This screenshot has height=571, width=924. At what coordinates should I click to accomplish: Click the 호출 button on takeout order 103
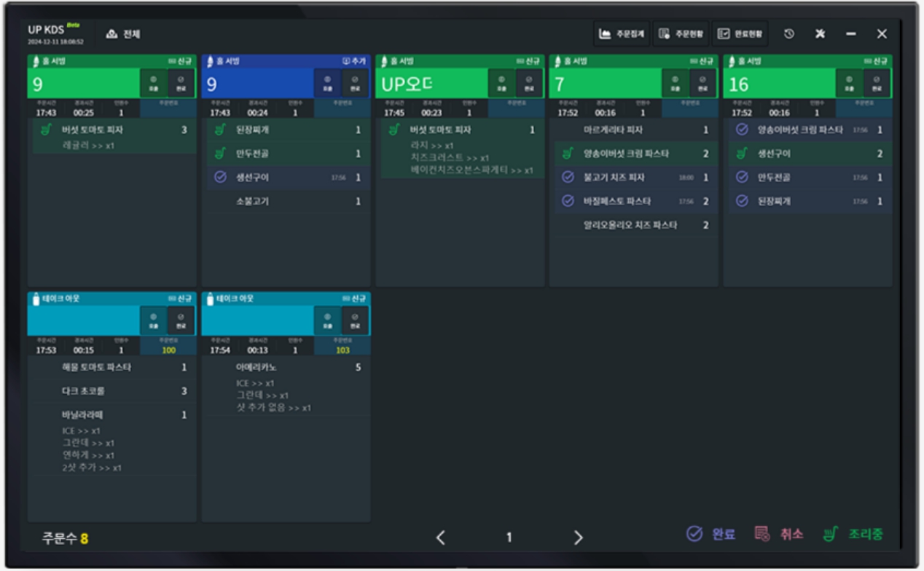(x=327, y=320)
